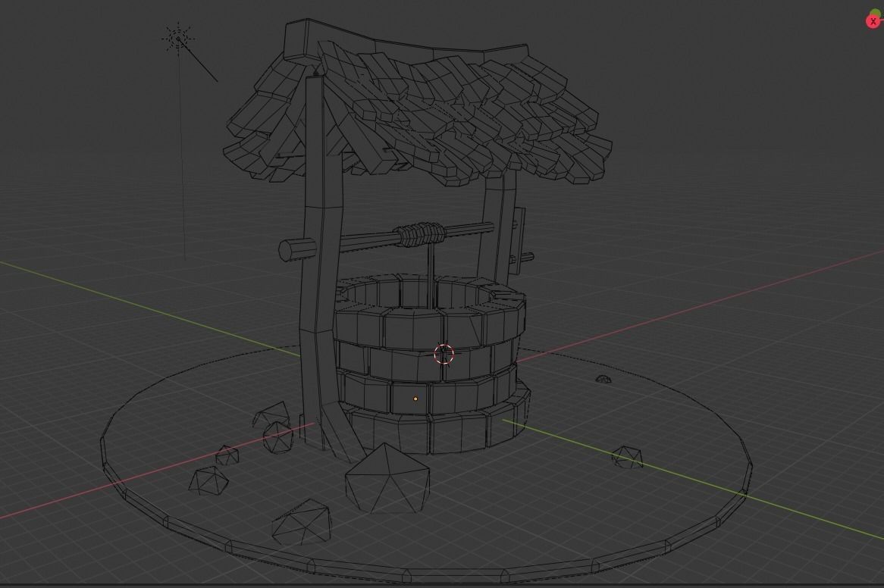The image size is (884, 588).
Task: Click the red X axis gizmo ball
Action: (x=873, y=21)
